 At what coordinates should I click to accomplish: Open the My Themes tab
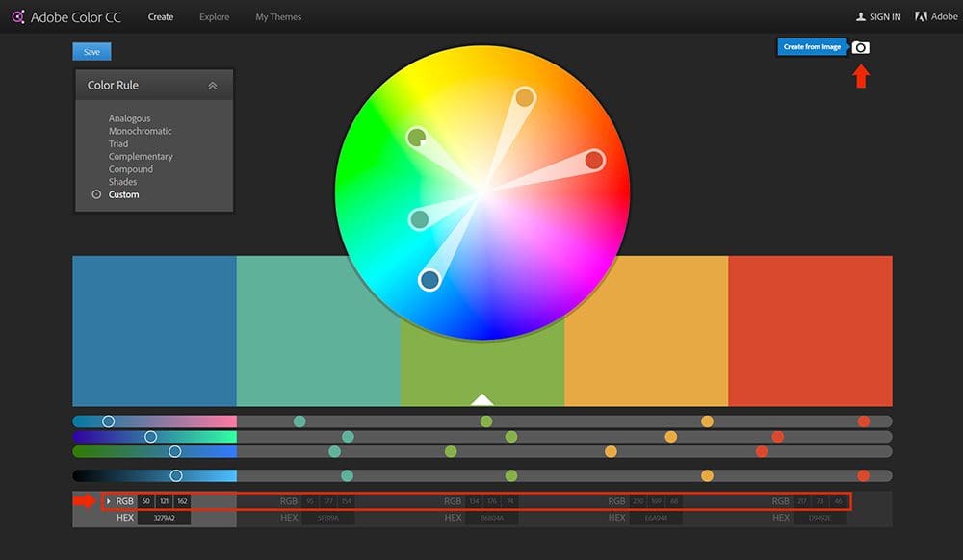click(x=278, y=17)
